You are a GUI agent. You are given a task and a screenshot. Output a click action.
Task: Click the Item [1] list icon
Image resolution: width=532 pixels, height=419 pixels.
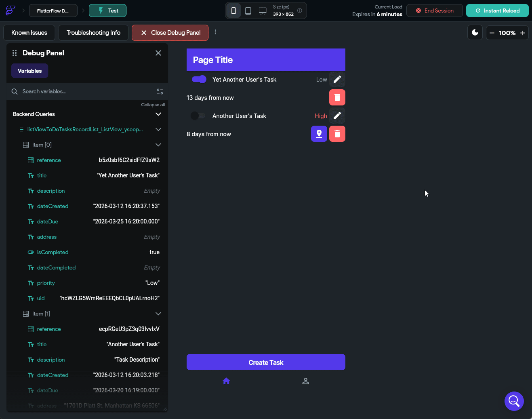tap(26, 314)
